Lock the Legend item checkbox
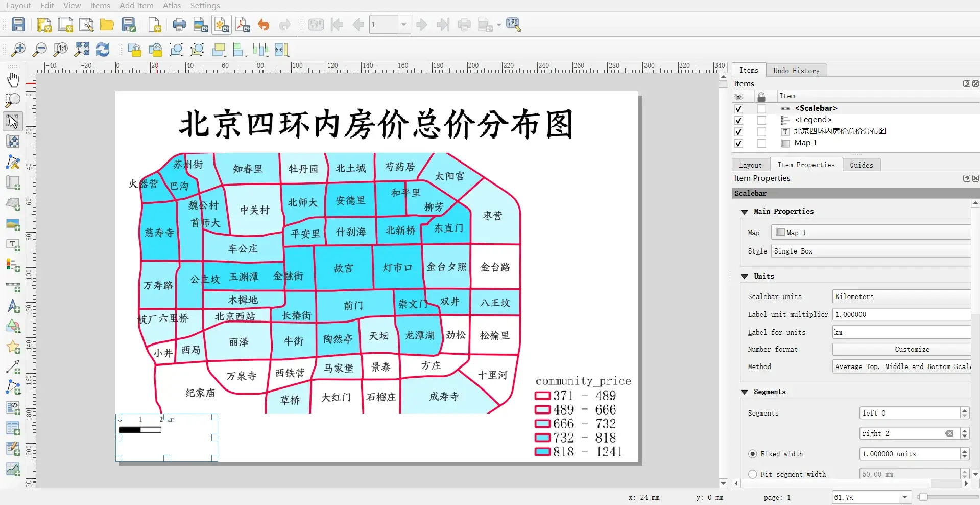 click(761, 120)
